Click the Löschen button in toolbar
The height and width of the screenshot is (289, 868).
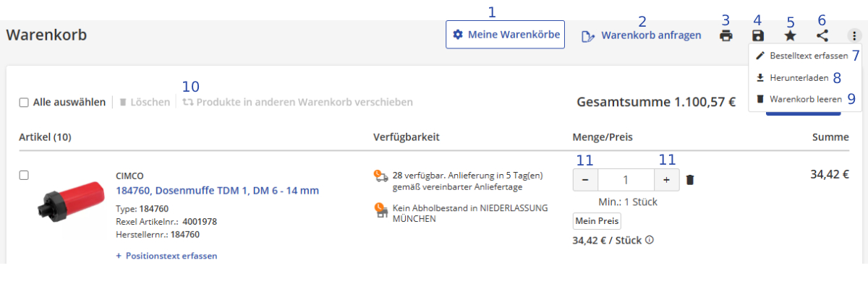[145, 103]
